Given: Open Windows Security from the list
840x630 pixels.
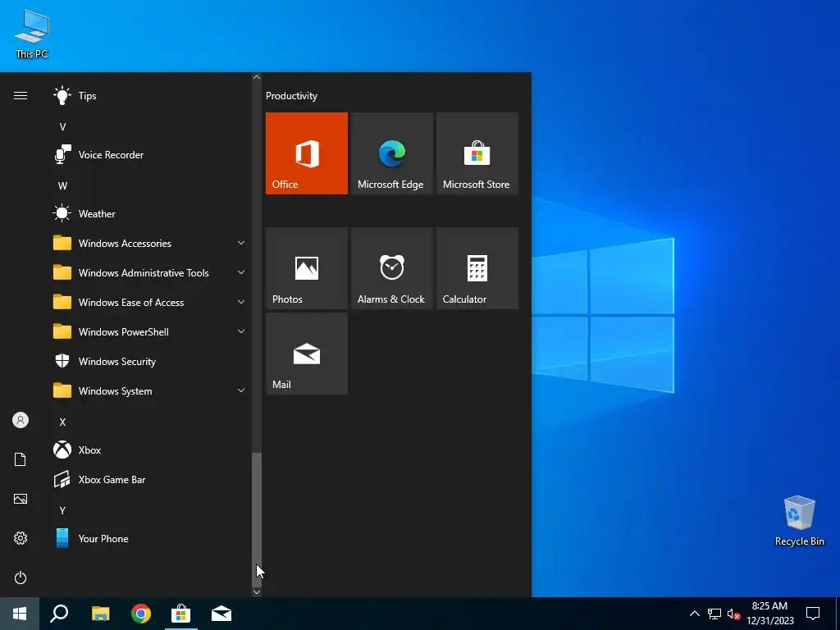Looking at the screenshot, I should 148,362.
